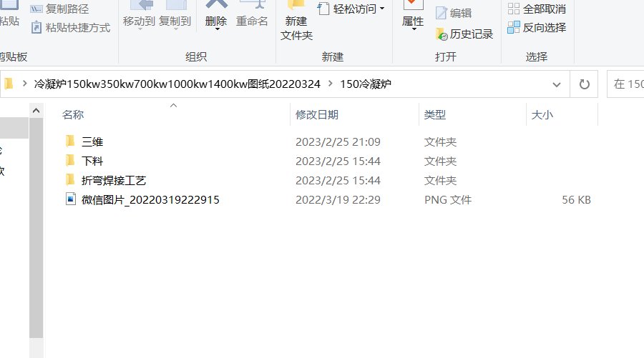The height and width of the screenshot is (358, 644).
Task: Refresh the current folder view
Action: (584, 84)
